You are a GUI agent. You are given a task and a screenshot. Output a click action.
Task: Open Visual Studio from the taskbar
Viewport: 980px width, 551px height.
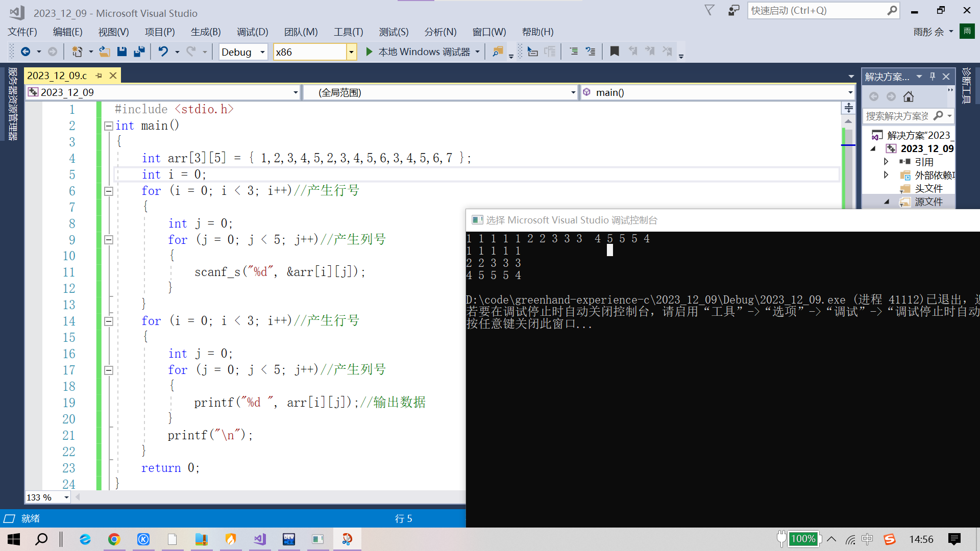pyautogui.click(x=260, y=539)
